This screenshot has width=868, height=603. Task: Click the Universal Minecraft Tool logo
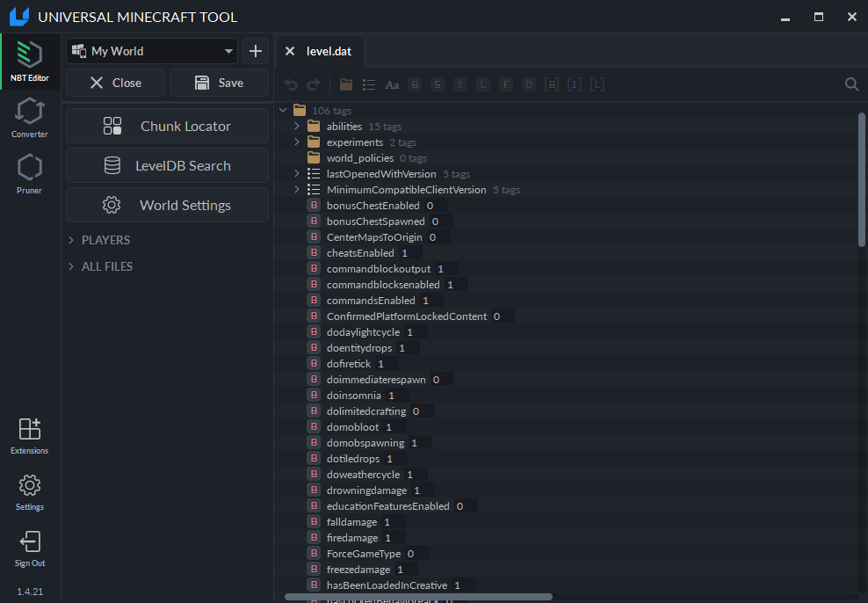19,17
